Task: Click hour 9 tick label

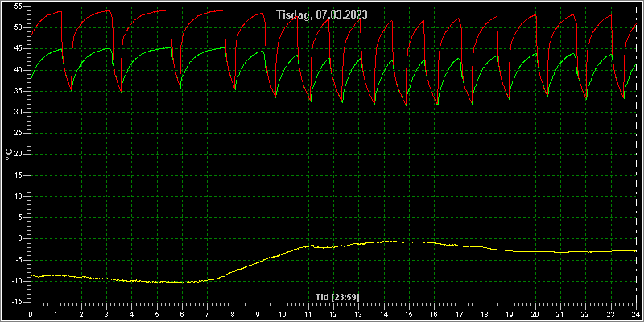Action: [x=258, y=315]
